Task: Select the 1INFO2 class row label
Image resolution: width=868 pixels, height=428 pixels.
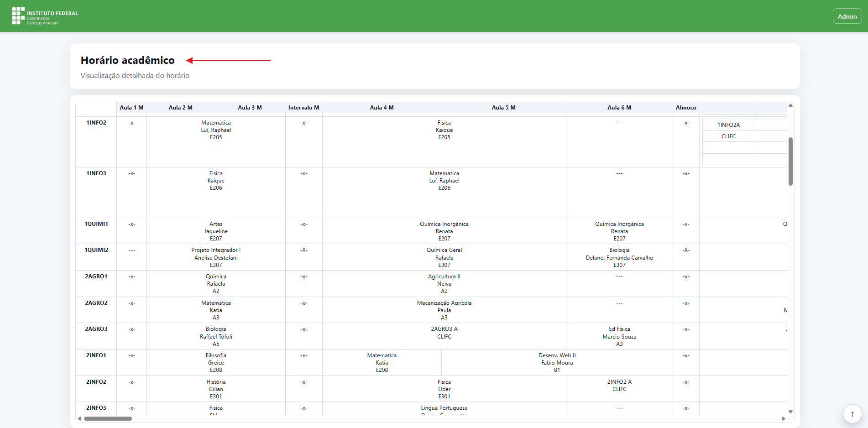Action: click(96, 123)
